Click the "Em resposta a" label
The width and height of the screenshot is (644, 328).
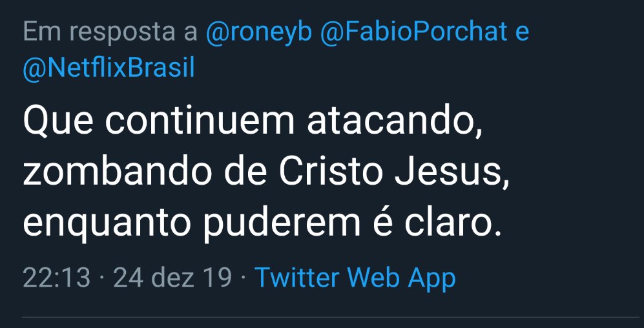(x=110, y=32)
